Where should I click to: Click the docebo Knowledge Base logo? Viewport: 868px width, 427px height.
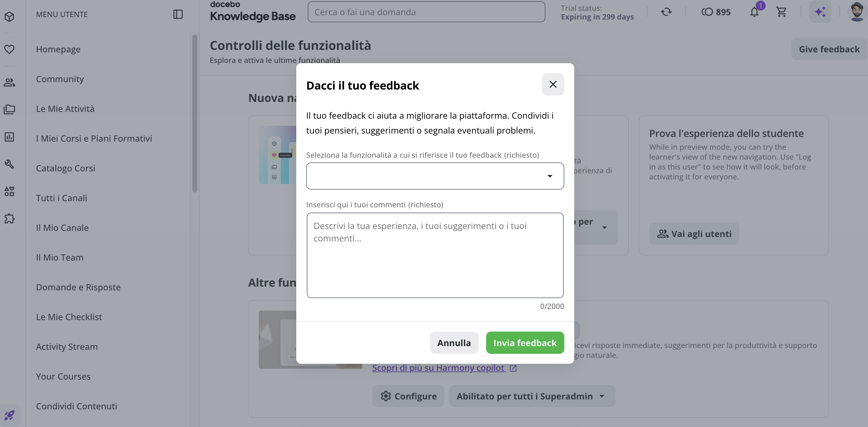[x=253, y=11]
